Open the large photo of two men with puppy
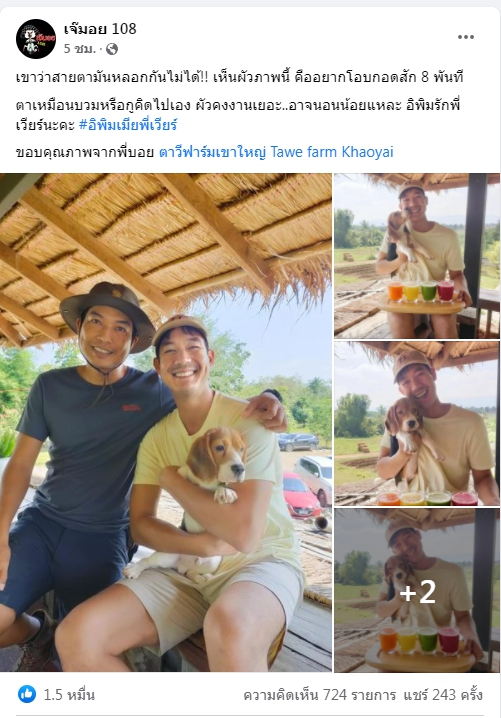Image resolution: width=501 pixels, height=718 pixels. 166,422
